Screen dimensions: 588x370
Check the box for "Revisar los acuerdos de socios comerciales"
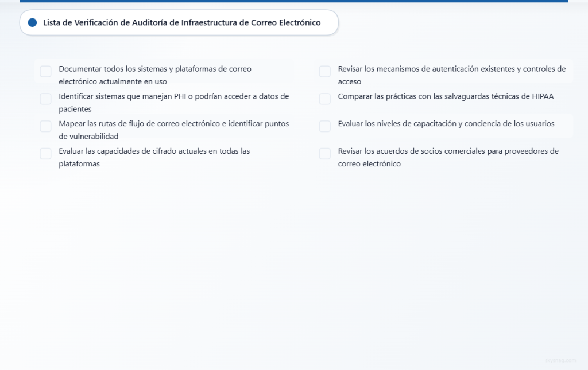pyautogui.click(x=324, y=153)
